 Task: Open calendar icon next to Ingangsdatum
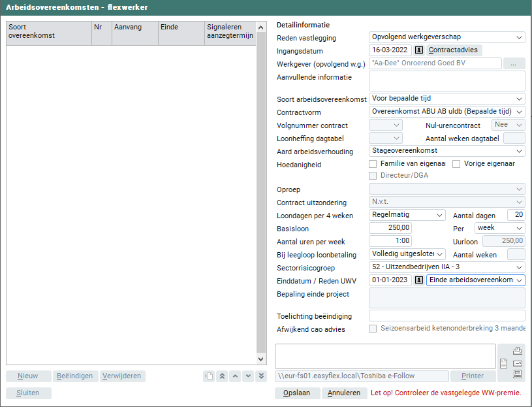[420, 50]
